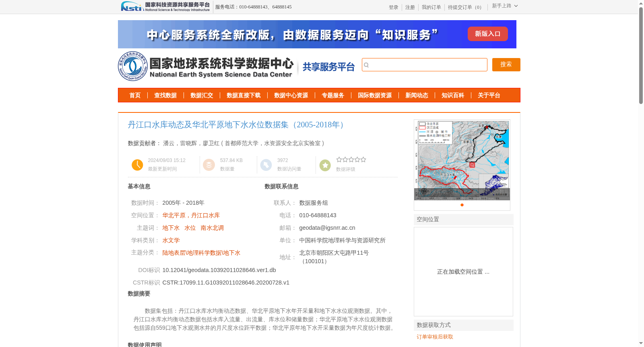Click the 正在加载空间位置 loading text

point(463,272)
